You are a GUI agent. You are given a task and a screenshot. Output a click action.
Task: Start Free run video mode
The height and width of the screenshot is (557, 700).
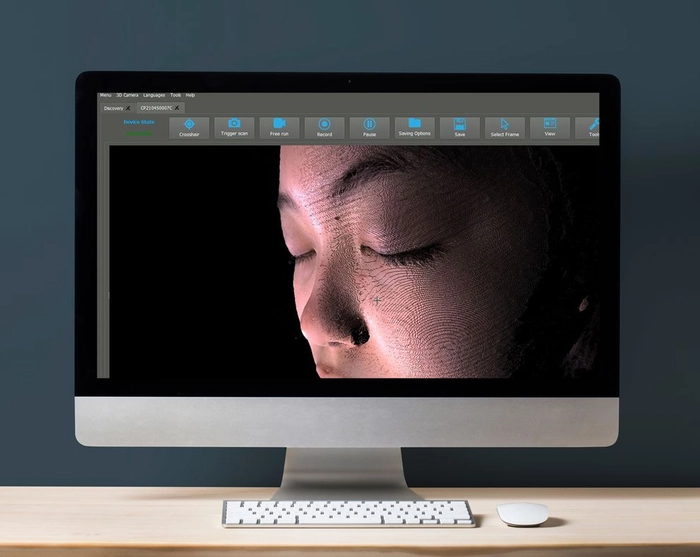[279, 127]
